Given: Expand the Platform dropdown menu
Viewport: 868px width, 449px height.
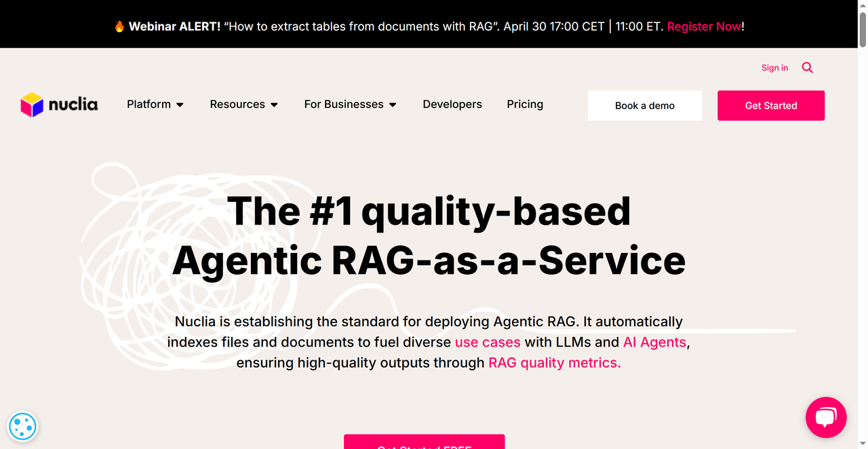Looking at the screenshot, I should 155,104.
